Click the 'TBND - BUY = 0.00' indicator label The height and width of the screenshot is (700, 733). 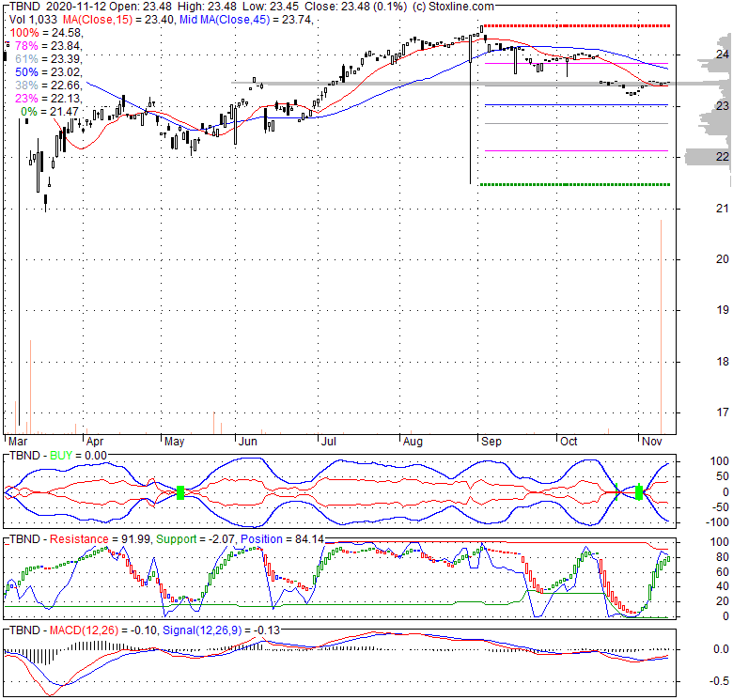point(58,456)
